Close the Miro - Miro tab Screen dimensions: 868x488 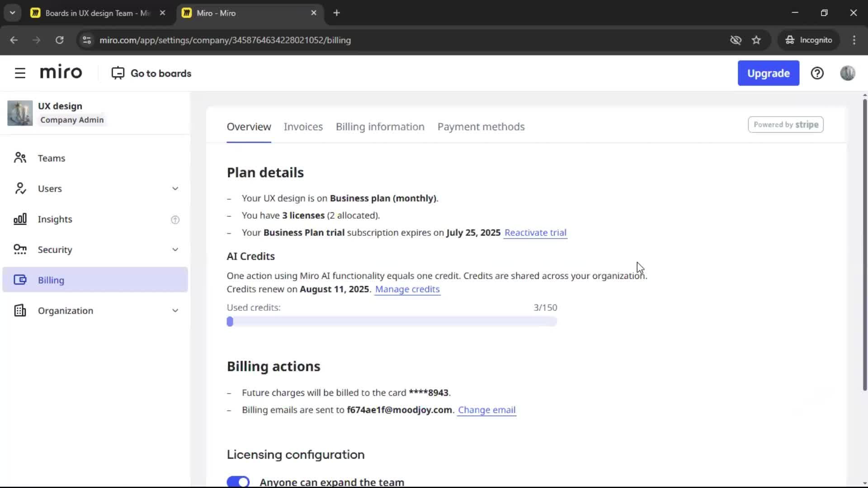(x=314, y=13)
